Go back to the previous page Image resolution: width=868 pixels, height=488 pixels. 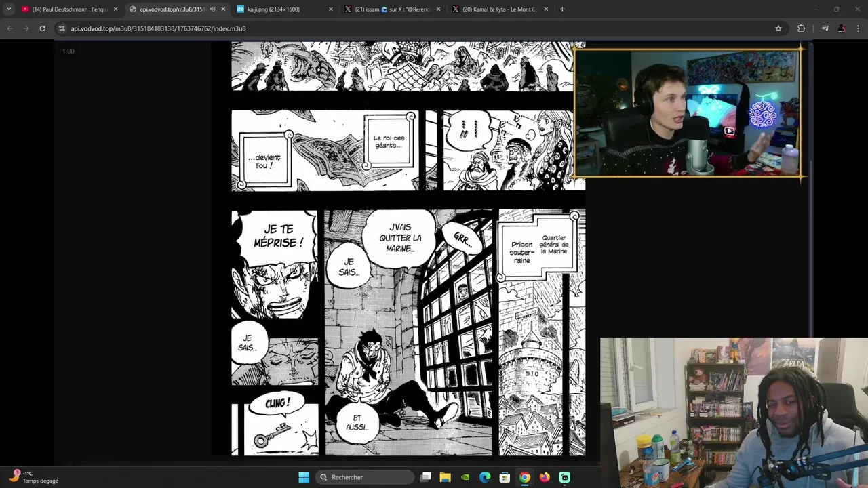tap(9, 28)
